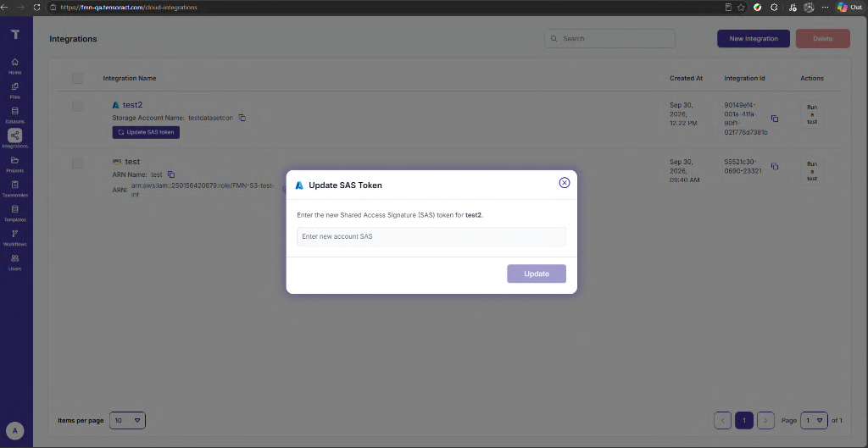Click the Integrations page title

(x=73, y=39)
